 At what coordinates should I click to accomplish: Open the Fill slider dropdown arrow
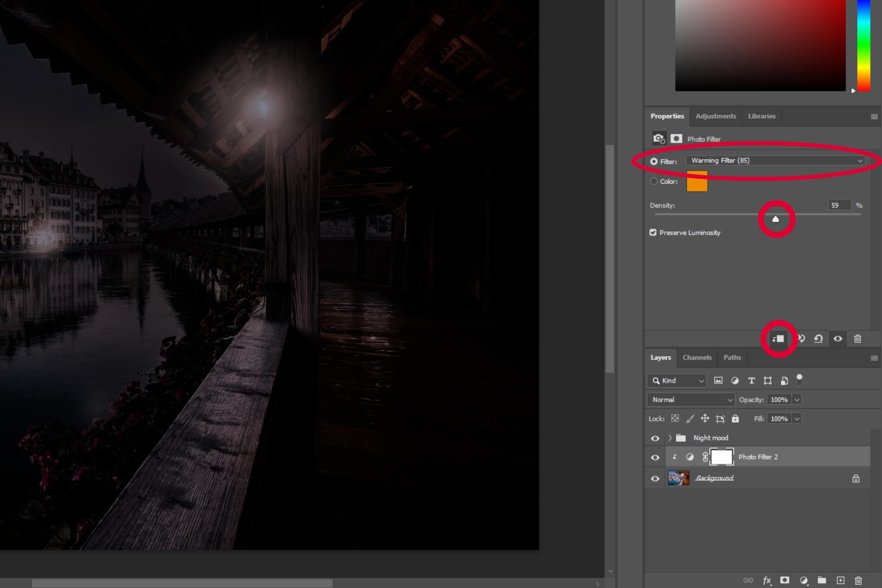click(797, 419)
